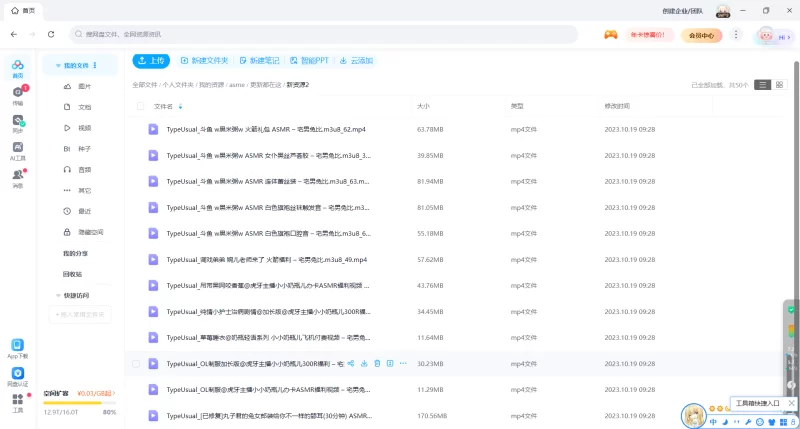Open the three-dot more menu near 会员中心
The image size is (800, 429).
pyautogui.click(x=736, y=35)
